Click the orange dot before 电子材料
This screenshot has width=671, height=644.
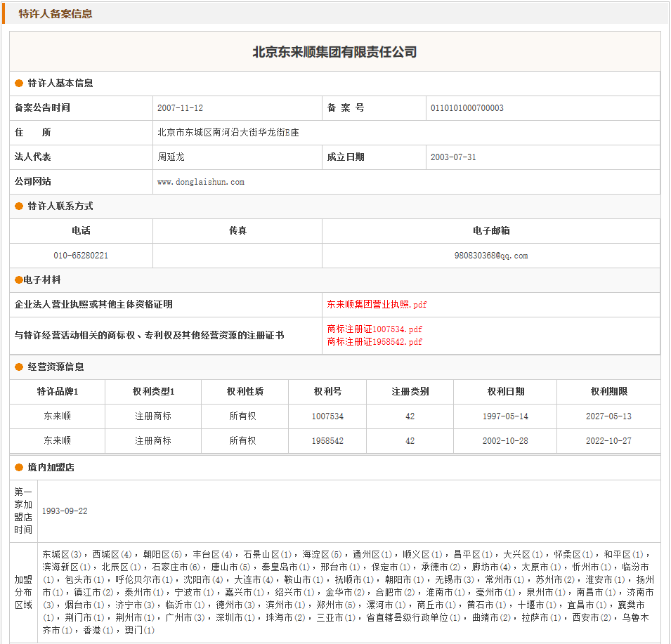tap(19, 280)
